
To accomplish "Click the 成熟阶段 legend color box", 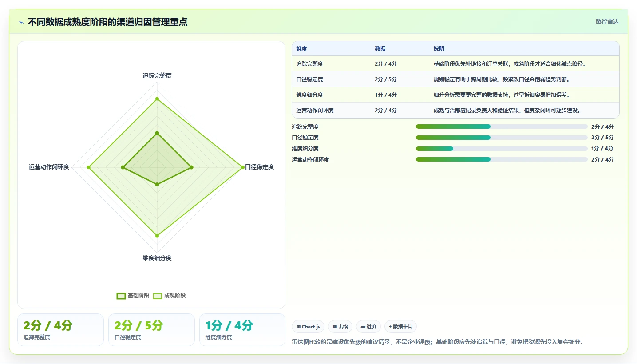I will pyautogui.click(x=158, y=296).
